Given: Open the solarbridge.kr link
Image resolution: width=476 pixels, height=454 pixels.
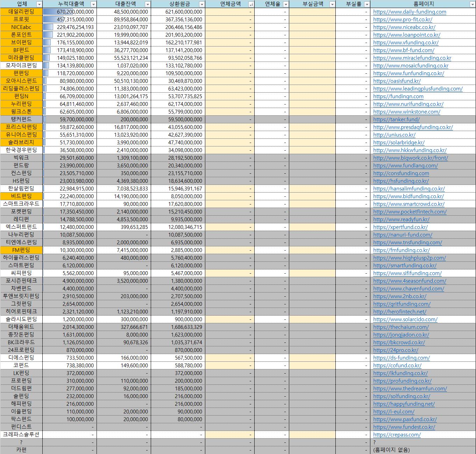Looking at the screenshot, I should (x=399, y=143).
